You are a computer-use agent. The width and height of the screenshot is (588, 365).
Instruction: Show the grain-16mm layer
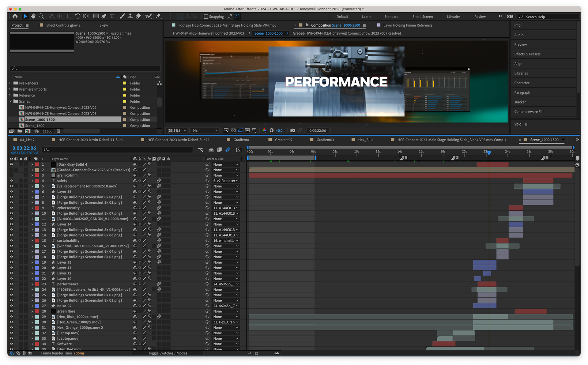point(11,175)
